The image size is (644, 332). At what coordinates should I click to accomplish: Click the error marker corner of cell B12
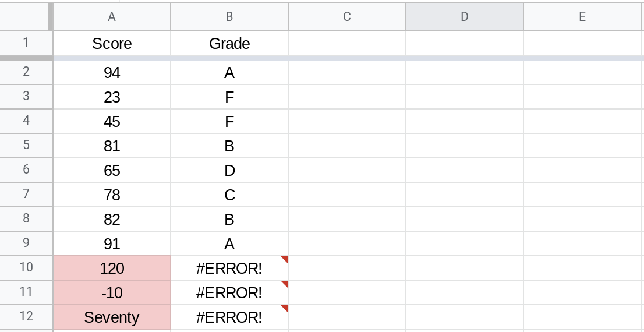285,308
